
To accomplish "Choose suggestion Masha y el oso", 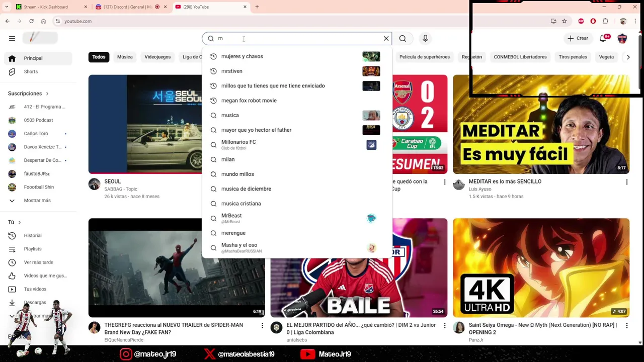I will 297,247.
